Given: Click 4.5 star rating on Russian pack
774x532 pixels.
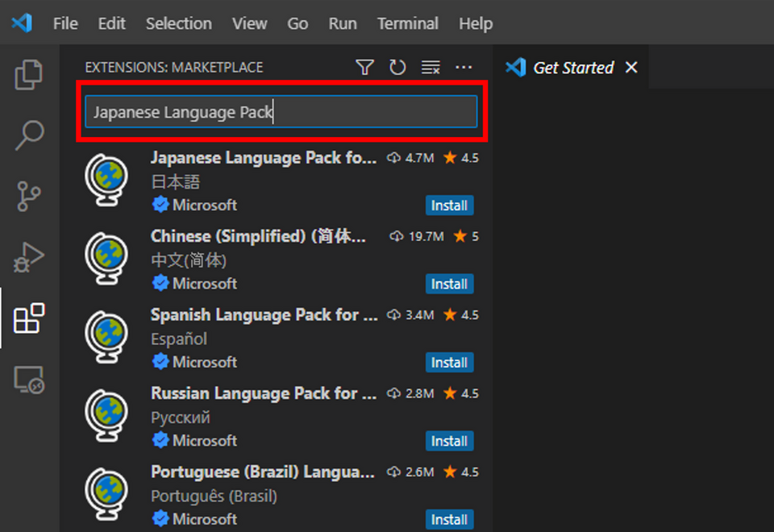Looking at the screenshot, I should pyautogui.click(x=461, y=393).
